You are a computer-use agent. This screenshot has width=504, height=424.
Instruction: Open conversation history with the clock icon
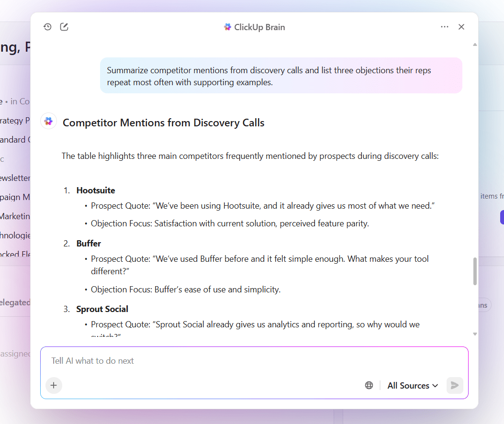pos(47,27)
